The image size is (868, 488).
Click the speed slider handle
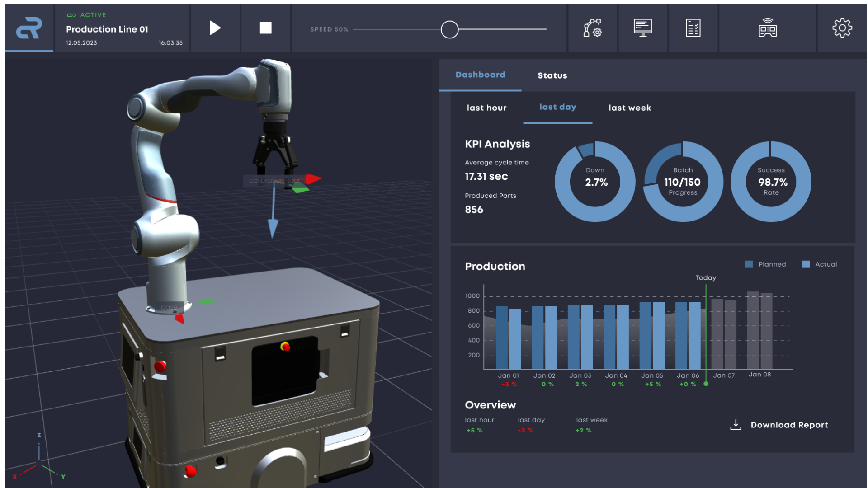pyautogui.click(x=449, y=30)
